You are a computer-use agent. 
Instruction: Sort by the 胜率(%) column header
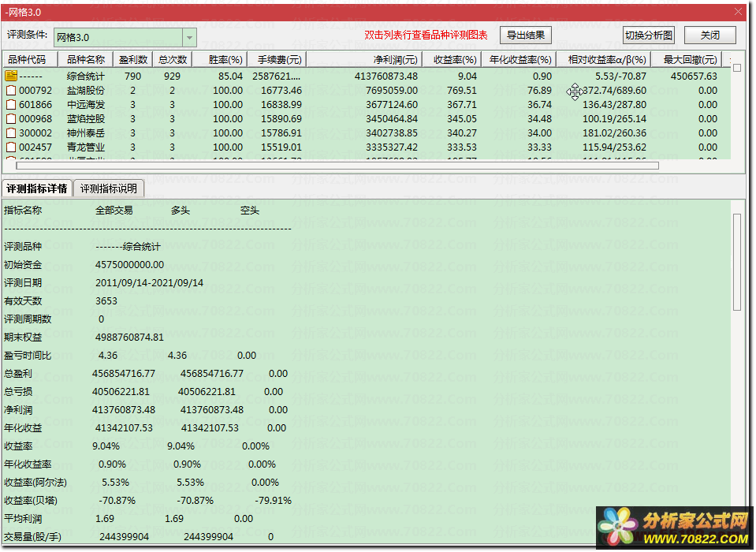[221, 60]
